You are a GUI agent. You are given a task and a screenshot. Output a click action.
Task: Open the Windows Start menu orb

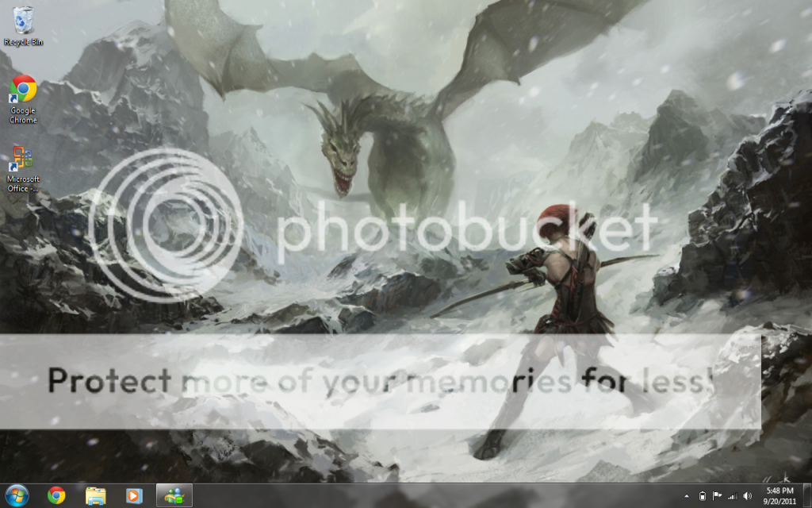tap(17, 495)
